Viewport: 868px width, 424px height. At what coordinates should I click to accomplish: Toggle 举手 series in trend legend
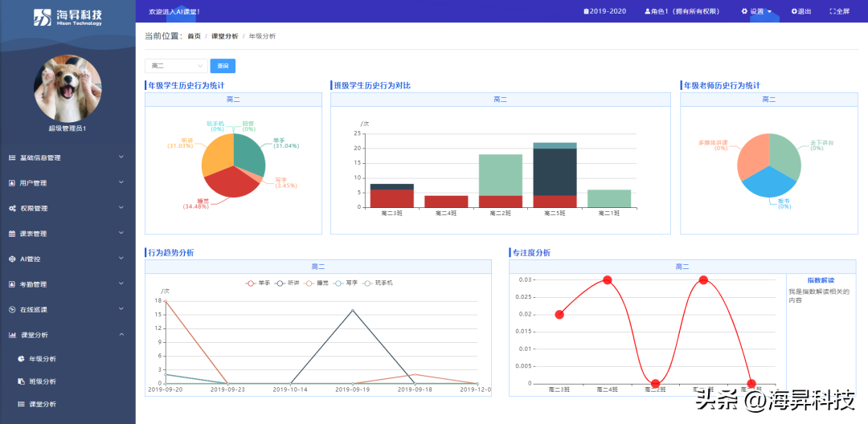click(x=257, y=283)
